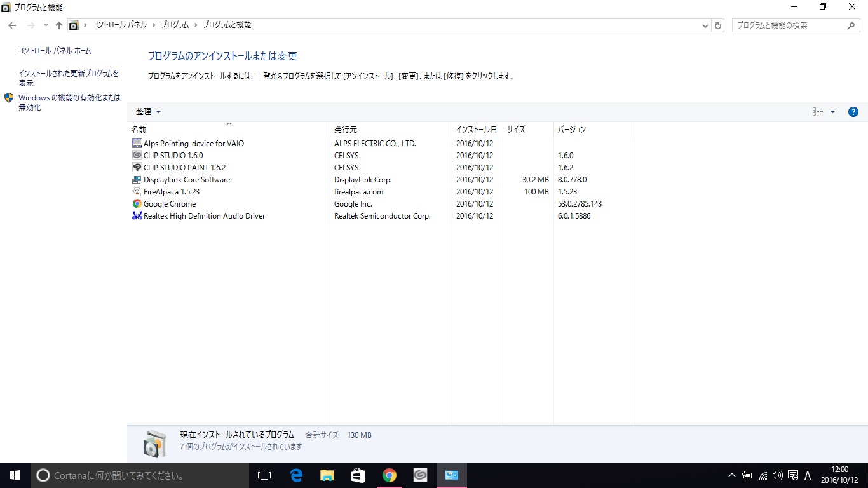Sort by バージョン column header
This screenshot has height=488, width=868.
pyautogui.click(x=594, y=130)
